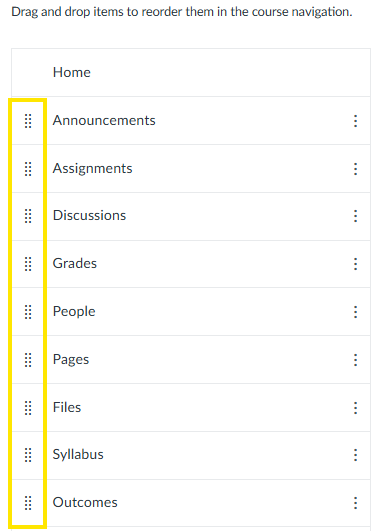
Task: Click the drag handle beside Pages
Action: pos(28,360)
